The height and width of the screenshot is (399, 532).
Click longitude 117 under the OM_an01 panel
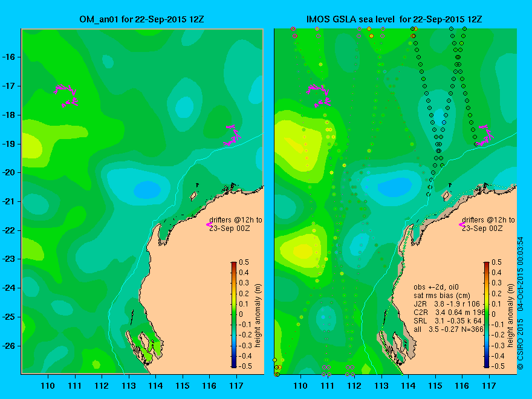(236, 386)
